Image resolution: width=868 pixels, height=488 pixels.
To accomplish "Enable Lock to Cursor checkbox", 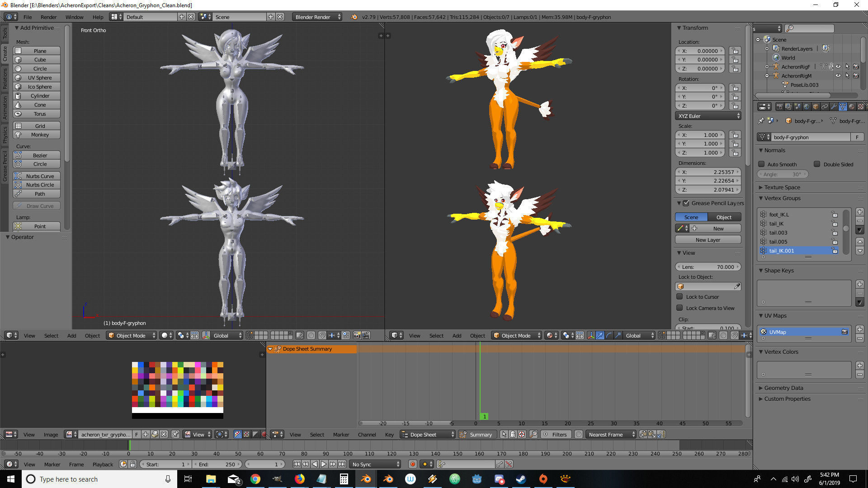I will coord(679,296).
